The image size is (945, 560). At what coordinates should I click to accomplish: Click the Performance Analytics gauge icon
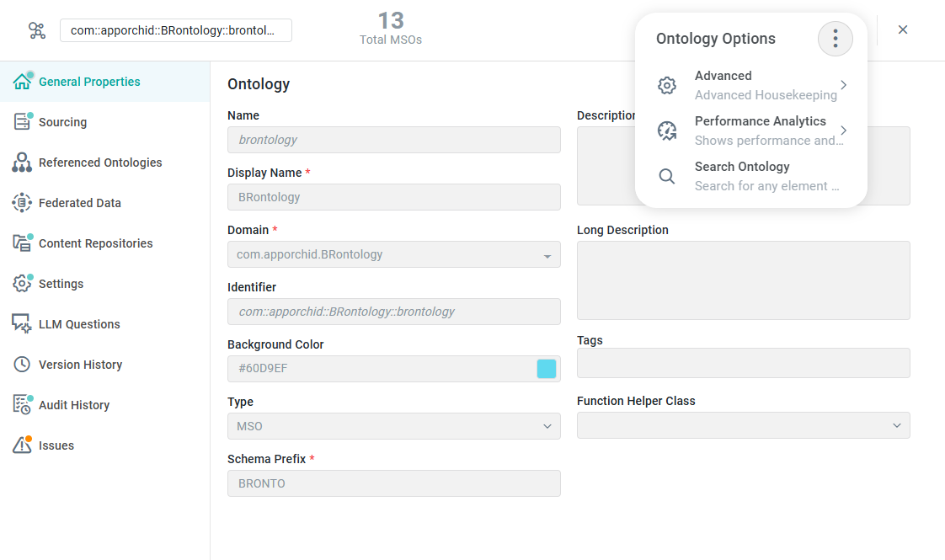pyautogui.click(x=667, y=131)
